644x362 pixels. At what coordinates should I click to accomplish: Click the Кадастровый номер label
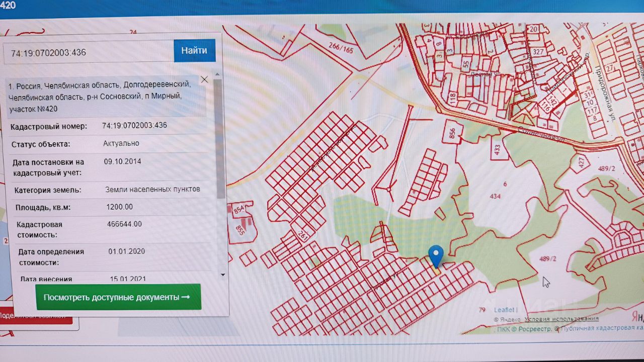coord(49,127)
